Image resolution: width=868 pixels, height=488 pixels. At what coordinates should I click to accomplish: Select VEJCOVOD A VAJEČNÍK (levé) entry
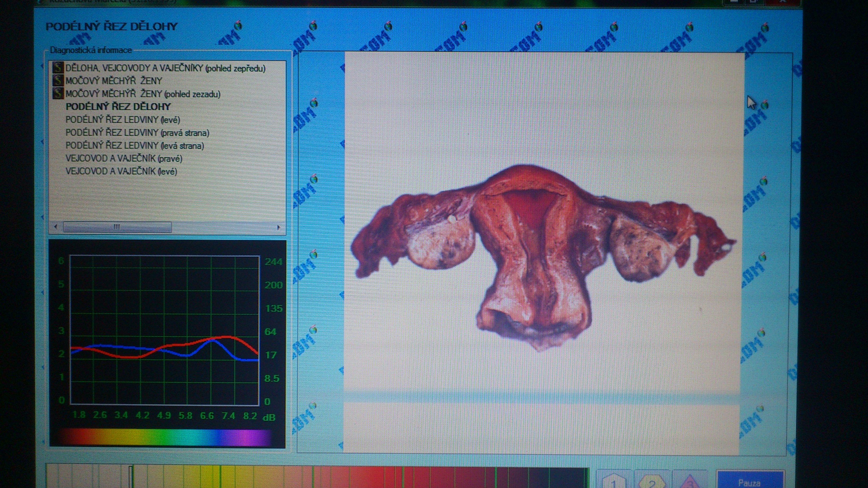(121, 171)
